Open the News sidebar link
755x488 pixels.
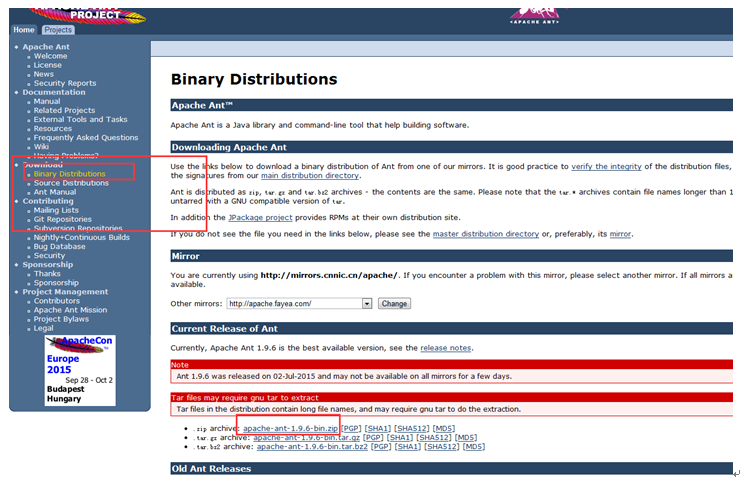[44, 74]
